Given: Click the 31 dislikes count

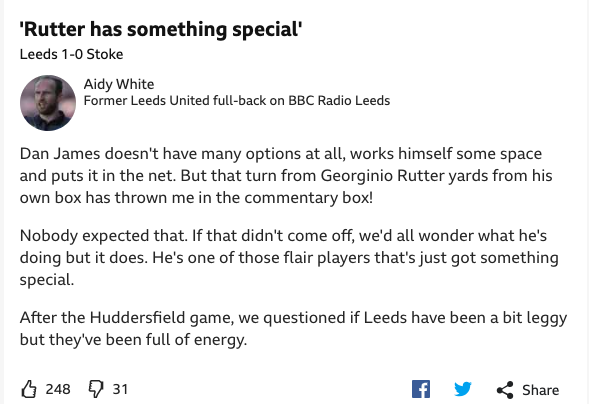Looking at the screenshot, I should coord(120,389).
